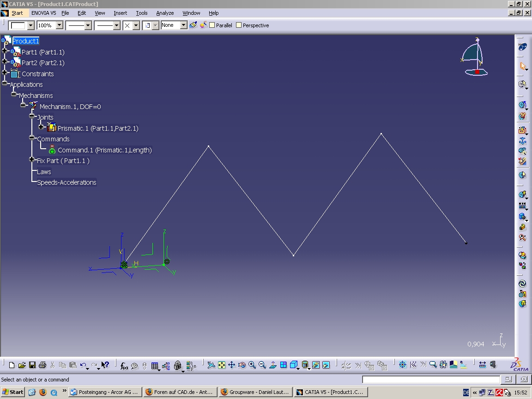Image resolution: width=532 pixels, height=399 pixels.
Task: Click the Windows Start button
Action: (12, 392)
